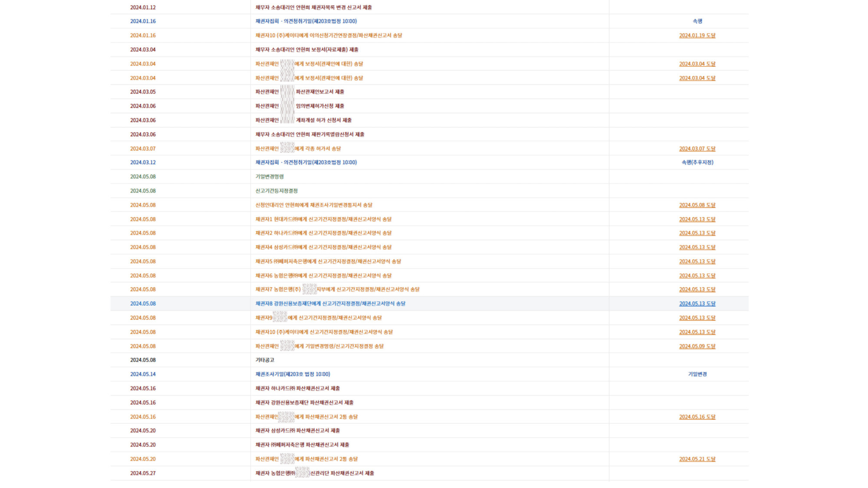Click the 속행 result for 2024.01.16
This screenshot has height=488, width=868.
tap(697, 21)
